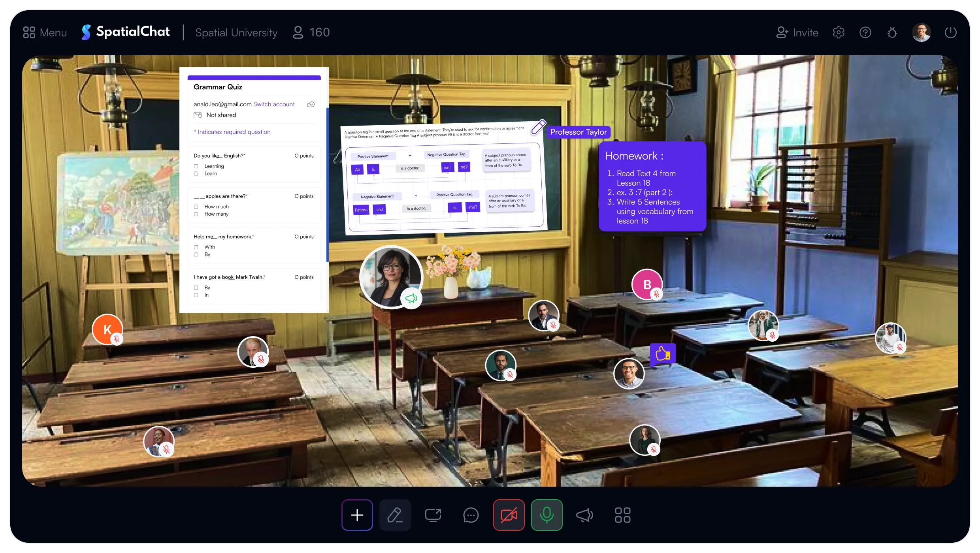Open the 160 participants list
The width and height of the screenshot is (980, 553).
[311, 32]
